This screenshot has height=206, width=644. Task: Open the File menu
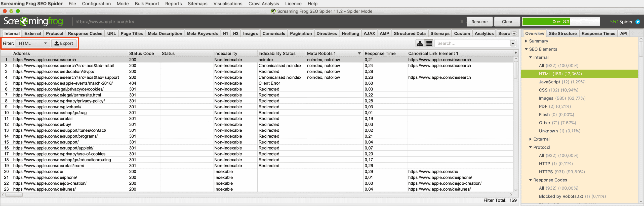point(72,4)
